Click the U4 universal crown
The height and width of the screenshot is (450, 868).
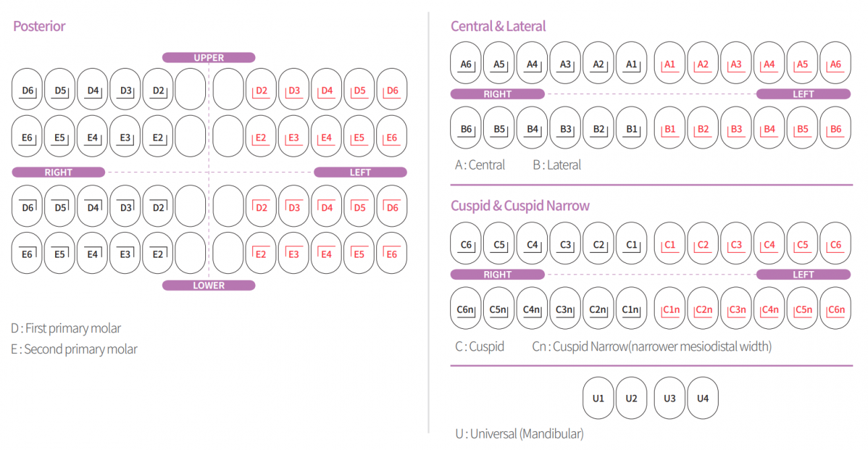(702, 398)
